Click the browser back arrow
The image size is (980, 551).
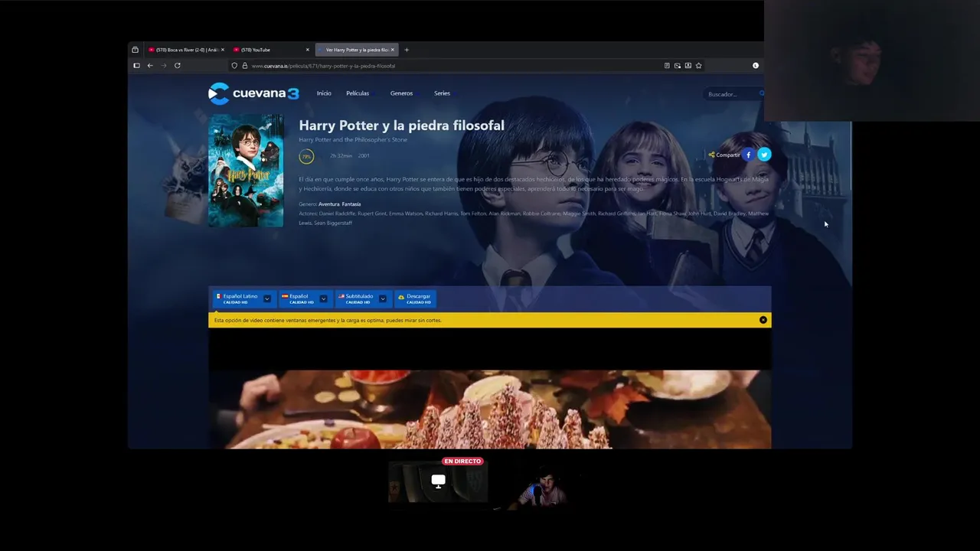[150, 66]
